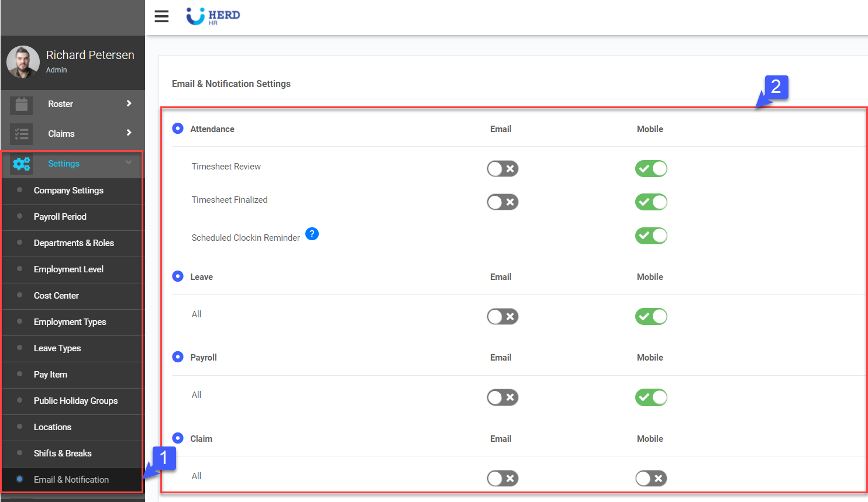Image resolution: width=868 pixels, height=502 pixels.
Task: Click the Payroll section bullet icon
Action: click(x=178, y=357)
